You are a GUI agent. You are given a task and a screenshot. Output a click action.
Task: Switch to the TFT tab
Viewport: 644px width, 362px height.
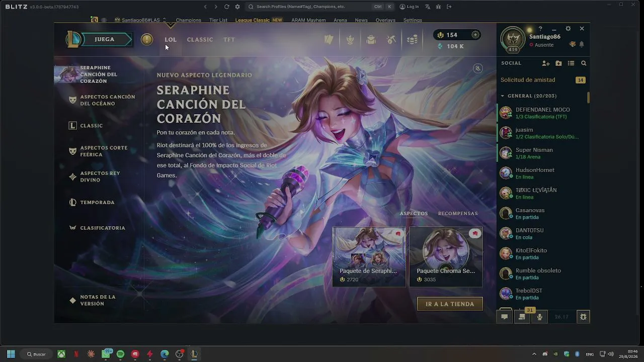229,40
